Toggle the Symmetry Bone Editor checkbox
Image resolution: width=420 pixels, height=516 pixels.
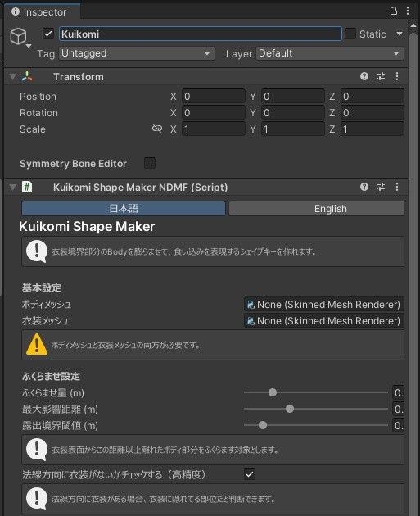point(150,163)
